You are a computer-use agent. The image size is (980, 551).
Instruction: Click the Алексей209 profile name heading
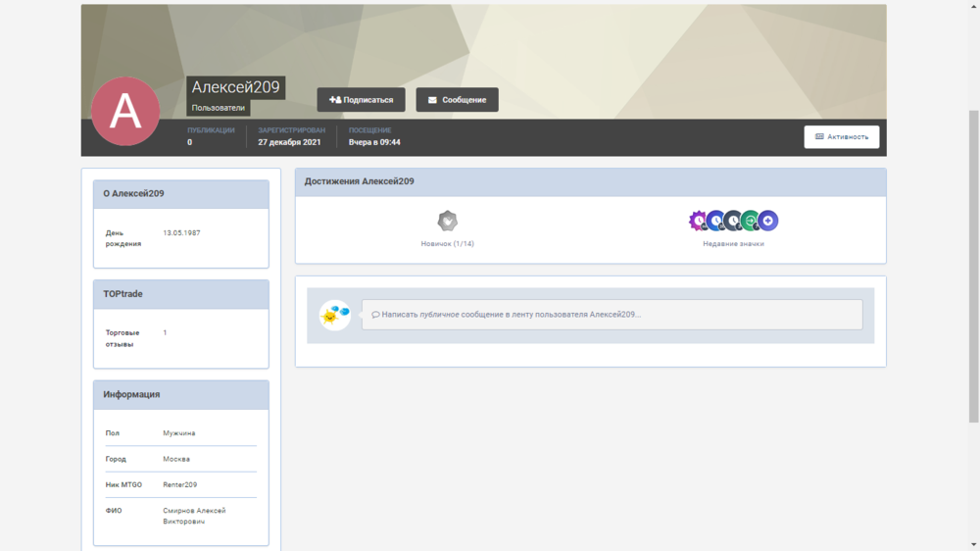(x=235, y=87)
